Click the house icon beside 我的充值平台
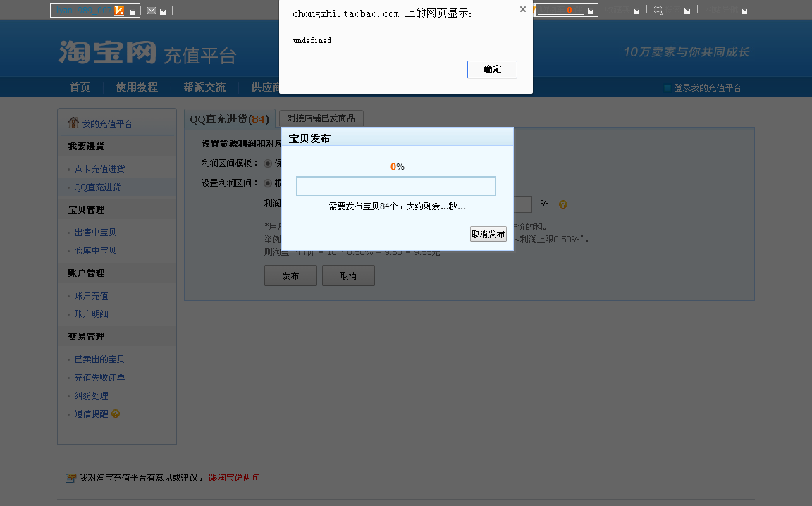 point(73,123)
